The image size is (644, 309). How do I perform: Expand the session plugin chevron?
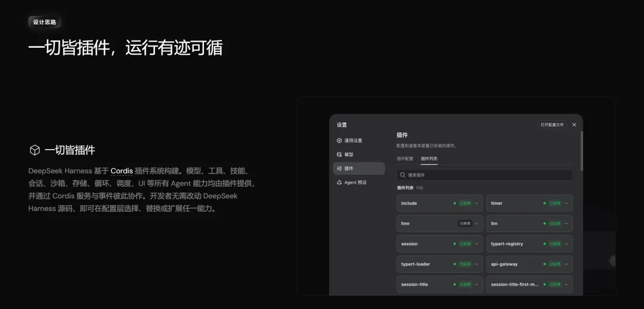coord(476,243)
